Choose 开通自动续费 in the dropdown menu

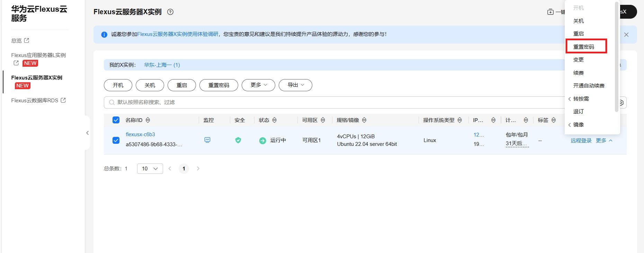click(x=589, y=86)
